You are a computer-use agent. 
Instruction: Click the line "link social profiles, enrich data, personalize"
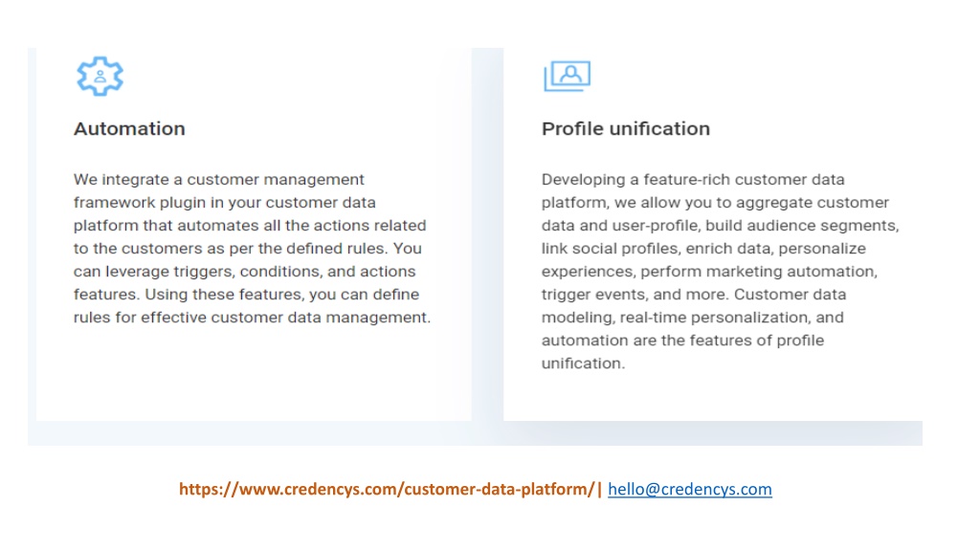coord(703,249)
